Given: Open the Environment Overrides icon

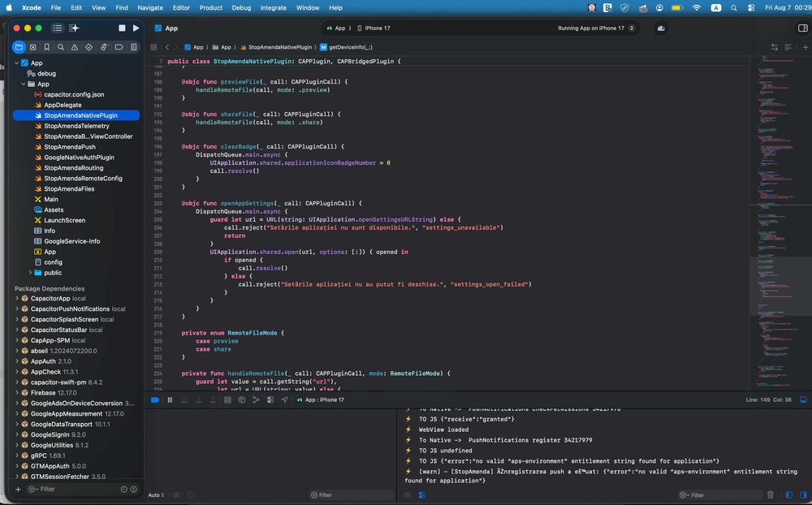Looking at the screenshot, I should [270, 399].
